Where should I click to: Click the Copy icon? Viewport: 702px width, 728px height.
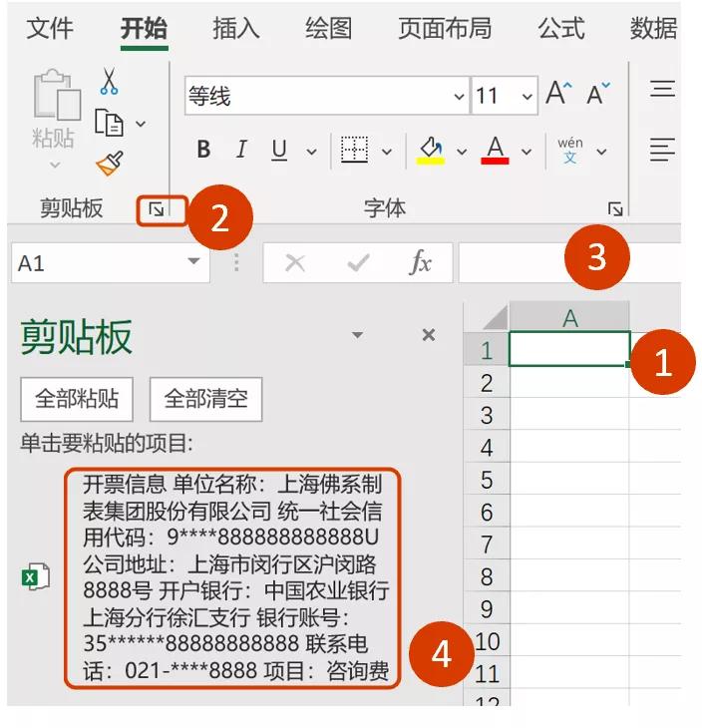coord(109,123)
